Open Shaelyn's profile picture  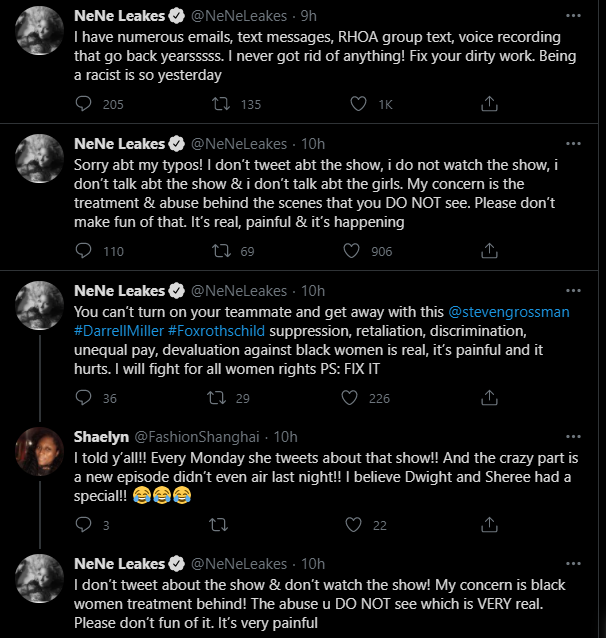[x=39, y=451]
